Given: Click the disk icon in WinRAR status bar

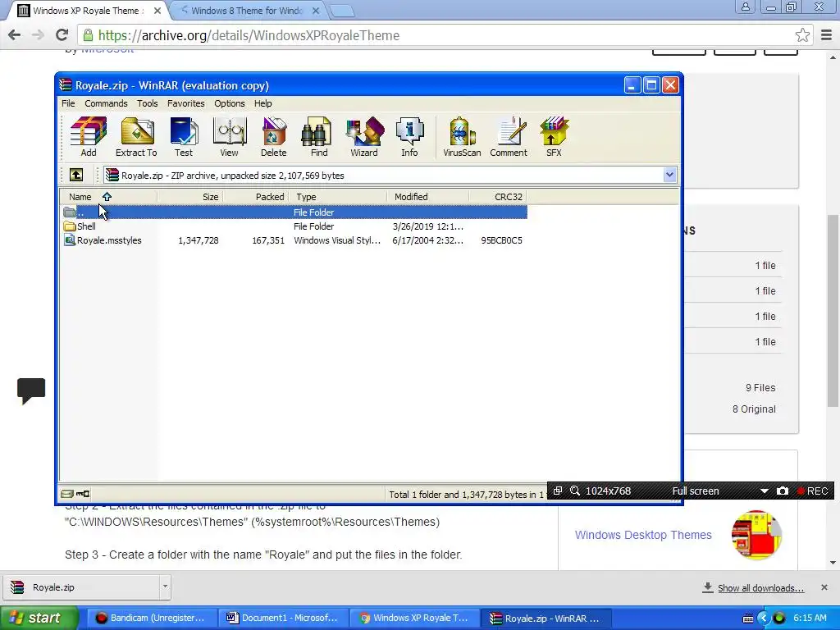Looking at the screenshot, I should [x=67, y=494].
